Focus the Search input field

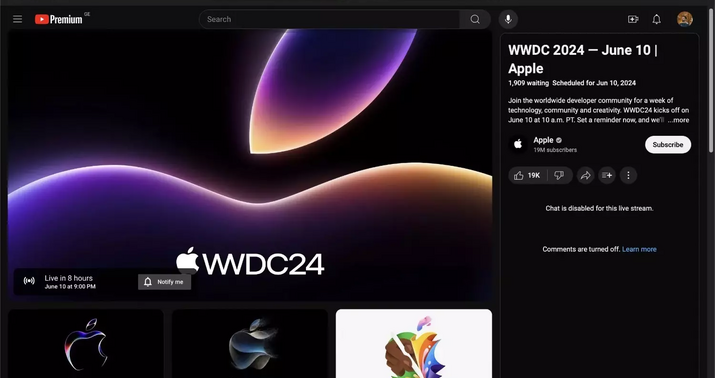pyautogui.click(x=329, y=19)
